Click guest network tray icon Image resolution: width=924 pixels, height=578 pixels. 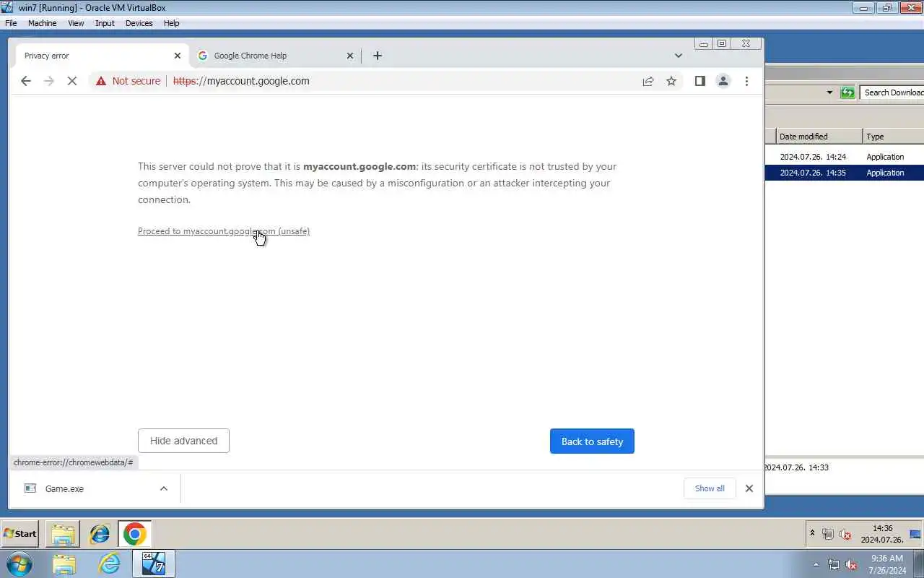(828, 534)
